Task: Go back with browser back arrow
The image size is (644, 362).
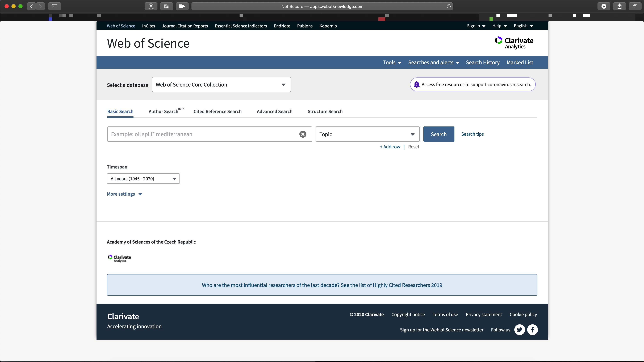Action: pyautogui.click(x=31, y=6)
